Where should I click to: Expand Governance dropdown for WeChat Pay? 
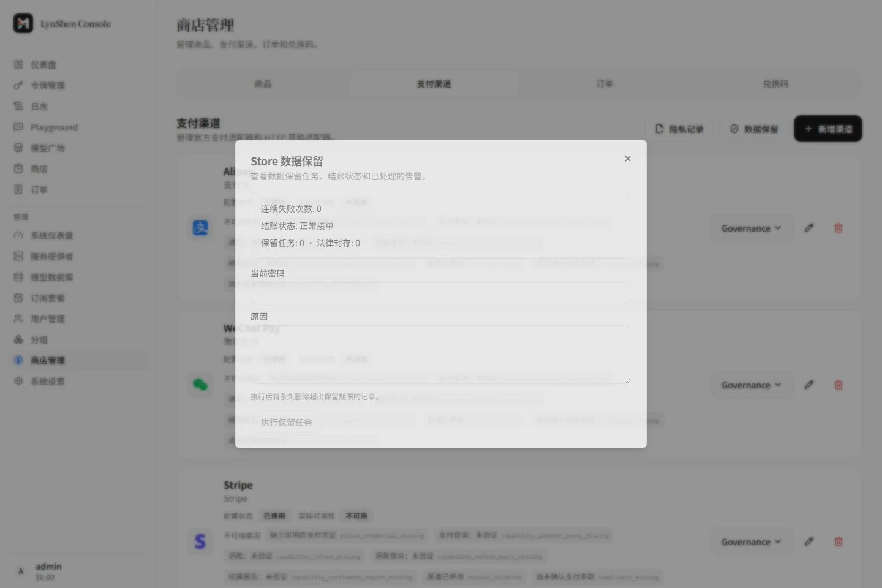(752, 385)
